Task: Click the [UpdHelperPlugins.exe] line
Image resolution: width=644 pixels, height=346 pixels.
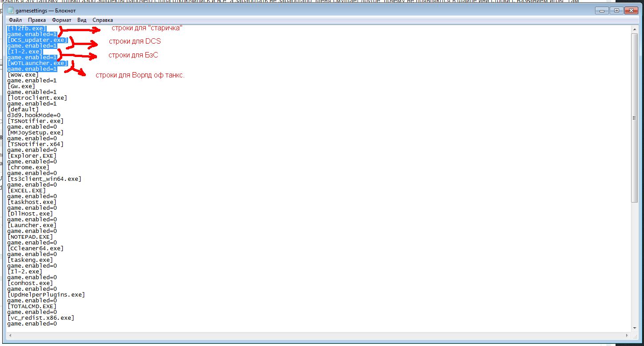Action: (46, 294)
